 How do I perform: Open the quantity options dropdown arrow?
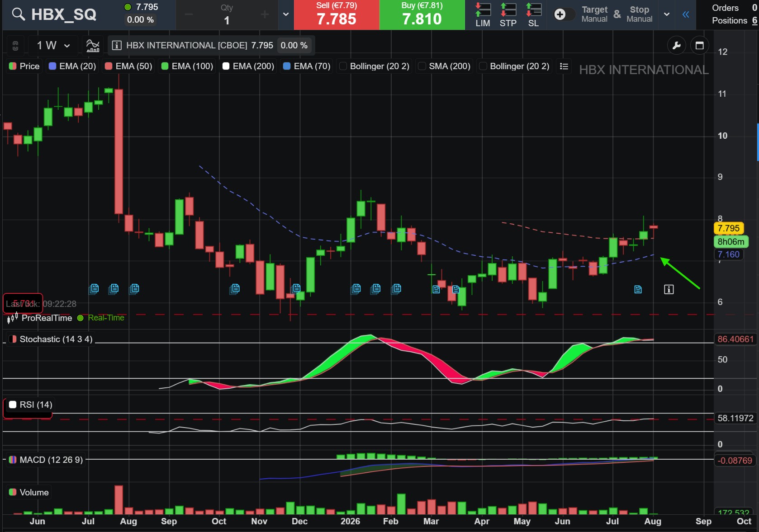[x=286, y=14]
